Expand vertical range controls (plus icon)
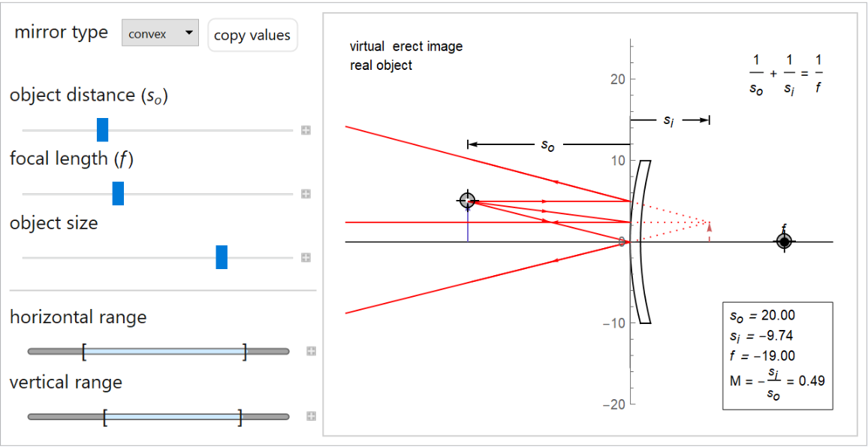868x448 pixels. coord(311,416)
